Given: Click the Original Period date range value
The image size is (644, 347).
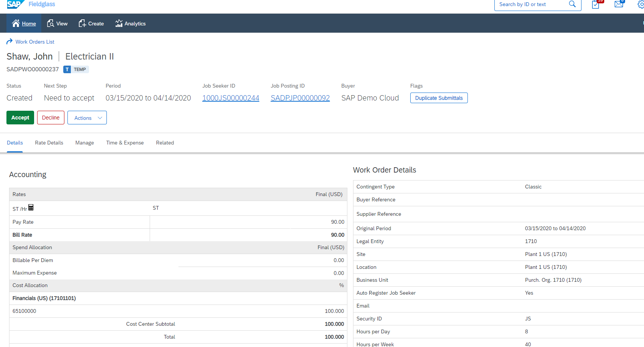Looking at the screenshot, I should [x=555, y=228].
